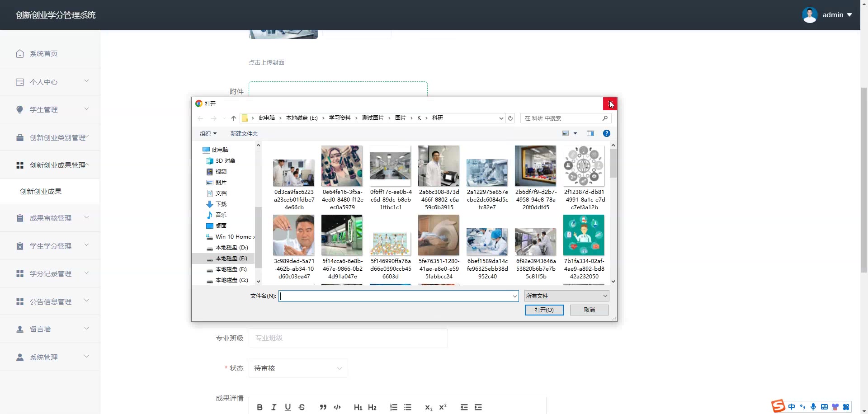The height and width of the screenshot is (414, 868).
Task: Toggle the preview pane in file dialog
Action: click(590, 133)
